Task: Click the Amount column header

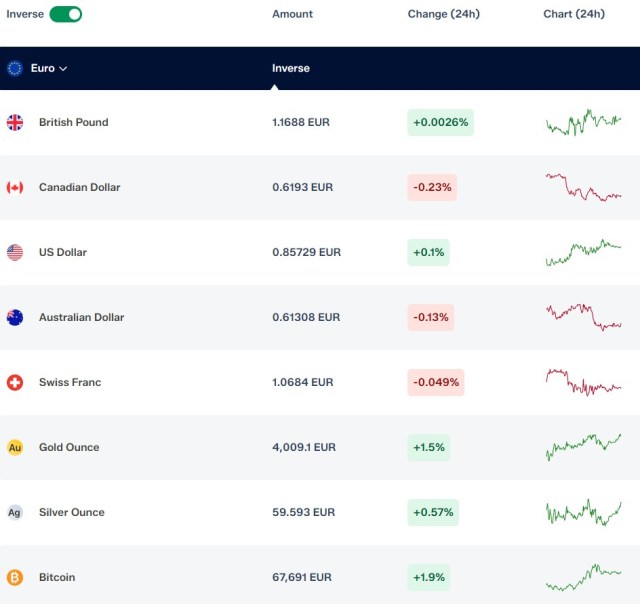Action: tap(292, 14)
